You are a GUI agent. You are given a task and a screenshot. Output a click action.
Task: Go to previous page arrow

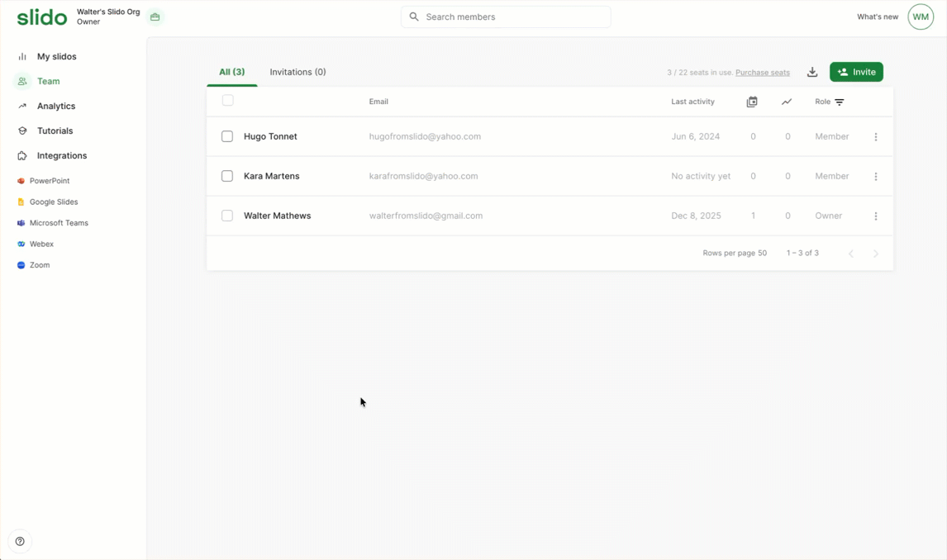pos(851,254)
